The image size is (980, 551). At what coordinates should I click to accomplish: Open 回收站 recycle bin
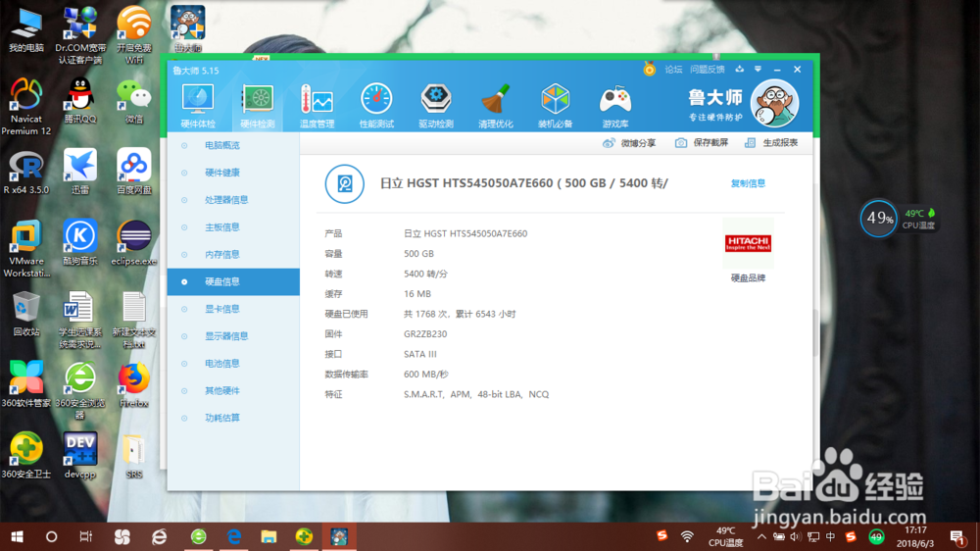tap(26, 314)
